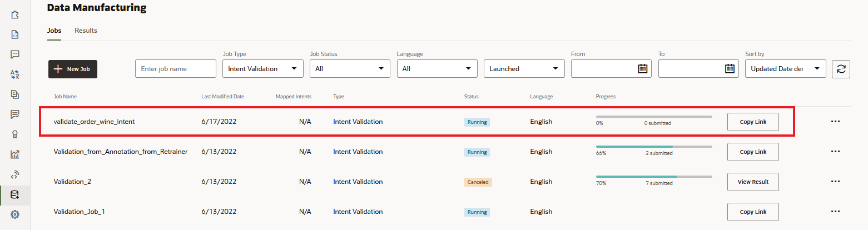
Task: Open the settings gear in sidebar
Action: tap(16, 215)
